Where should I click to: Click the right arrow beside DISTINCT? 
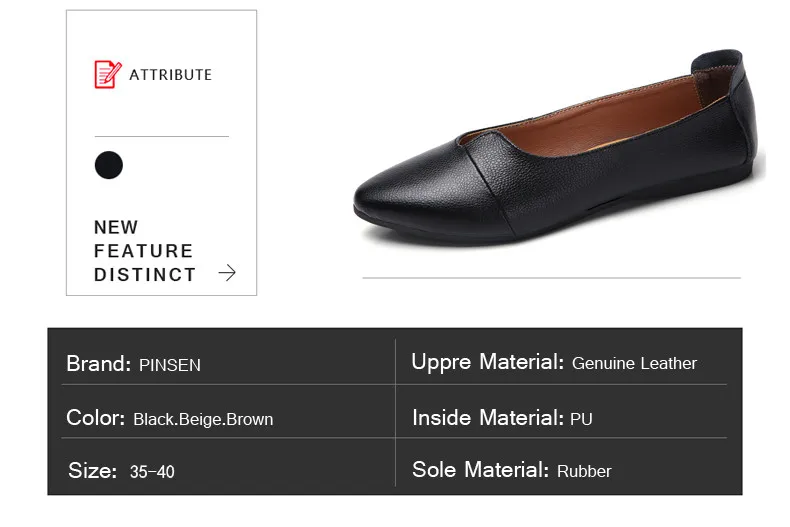(x=227, y=273)
